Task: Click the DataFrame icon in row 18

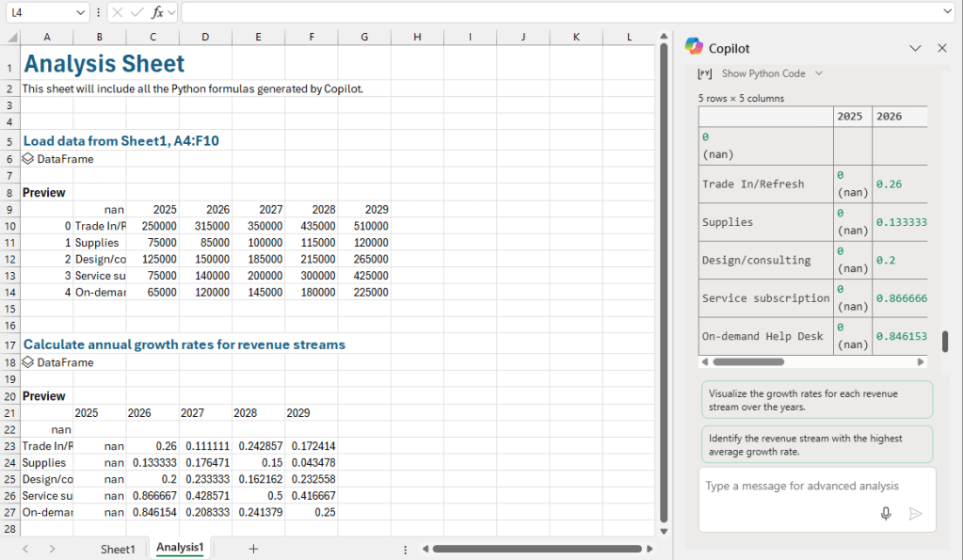Action: tap(28, 362)
